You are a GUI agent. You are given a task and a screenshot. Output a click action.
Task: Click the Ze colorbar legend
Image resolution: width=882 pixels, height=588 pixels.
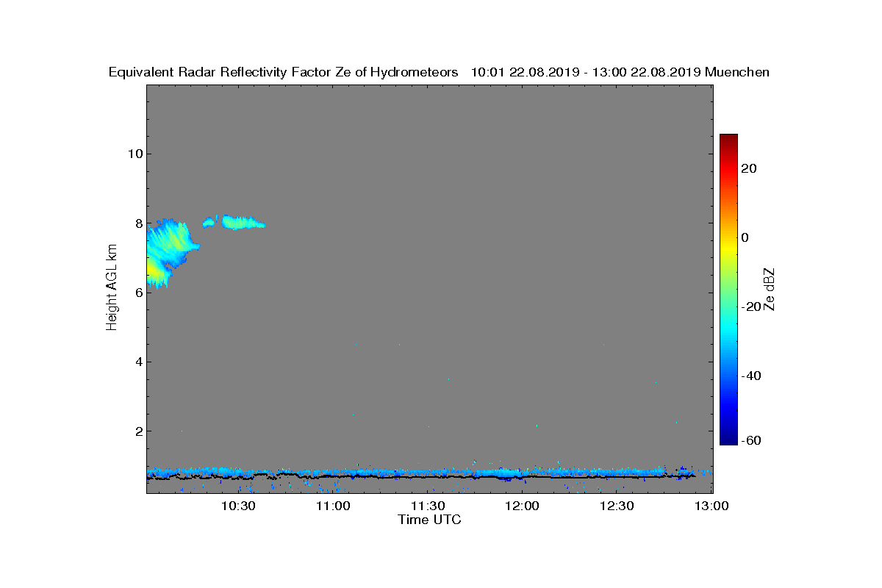point(728,290)
